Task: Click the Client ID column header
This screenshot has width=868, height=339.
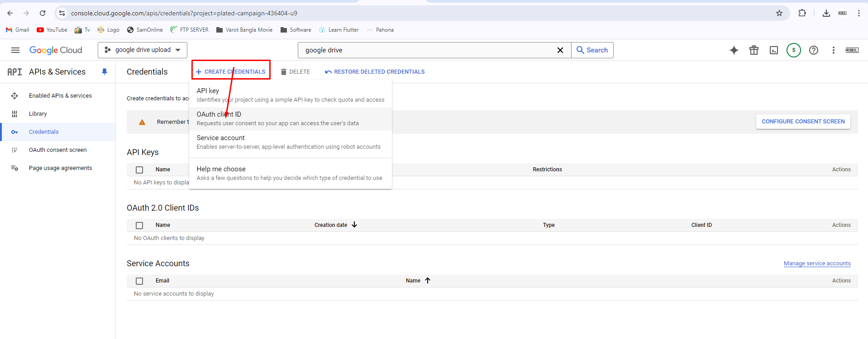Action: point(701,225)
